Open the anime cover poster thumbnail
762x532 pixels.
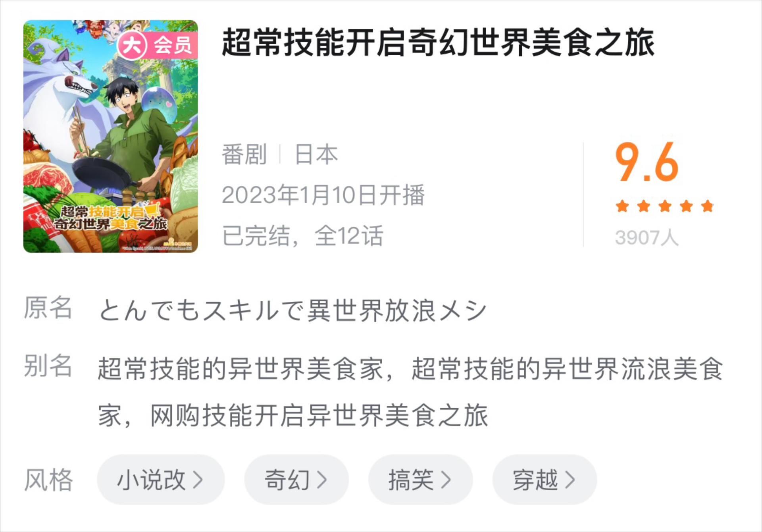click(x=110, y=136)
